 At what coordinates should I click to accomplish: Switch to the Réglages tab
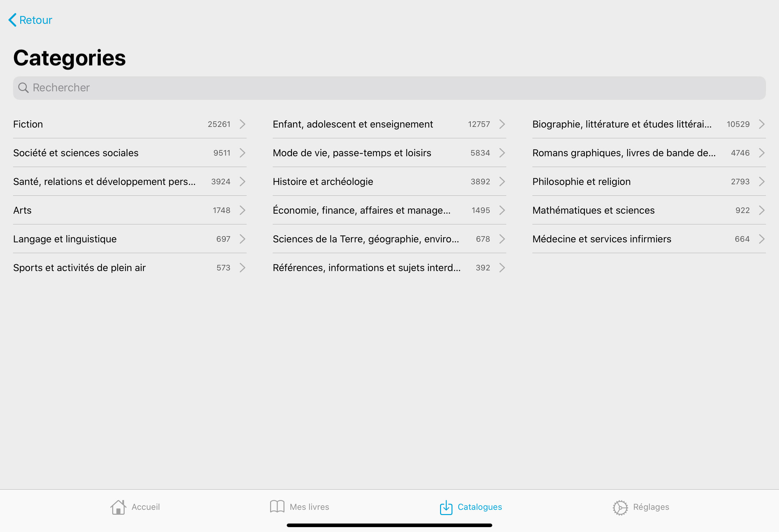click(650, 507)
